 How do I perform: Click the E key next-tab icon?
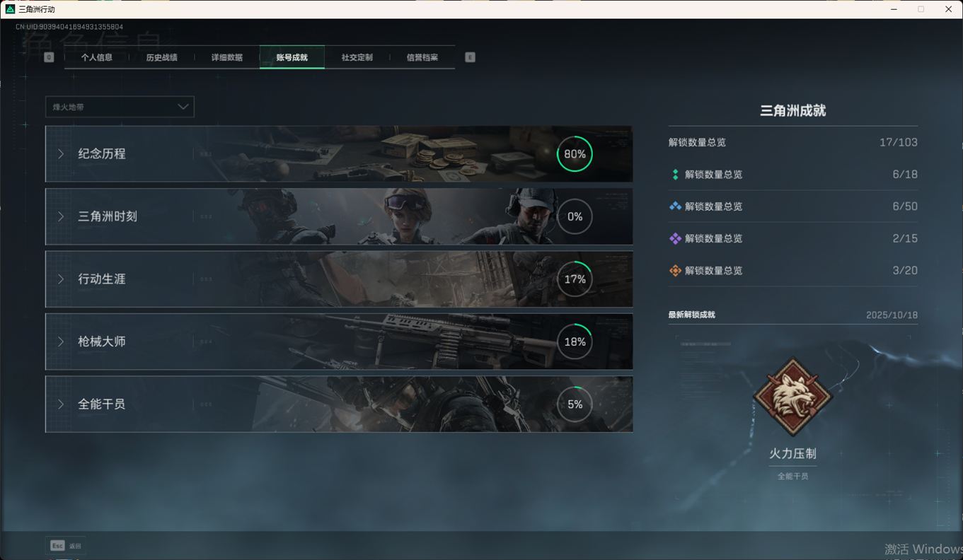[x=470, y=57]
